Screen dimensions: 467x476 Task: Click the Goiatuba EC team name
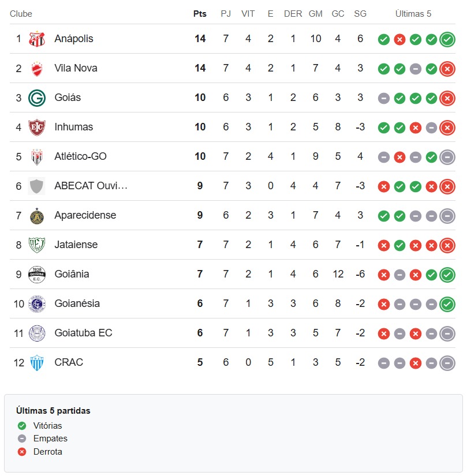[83, 333]
